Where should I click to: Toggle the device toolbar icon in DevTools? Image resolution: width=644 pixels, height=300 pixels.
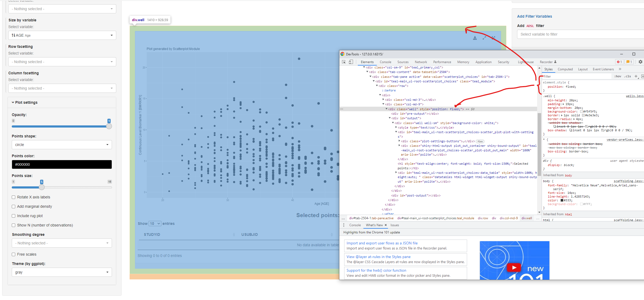point(351,62)
